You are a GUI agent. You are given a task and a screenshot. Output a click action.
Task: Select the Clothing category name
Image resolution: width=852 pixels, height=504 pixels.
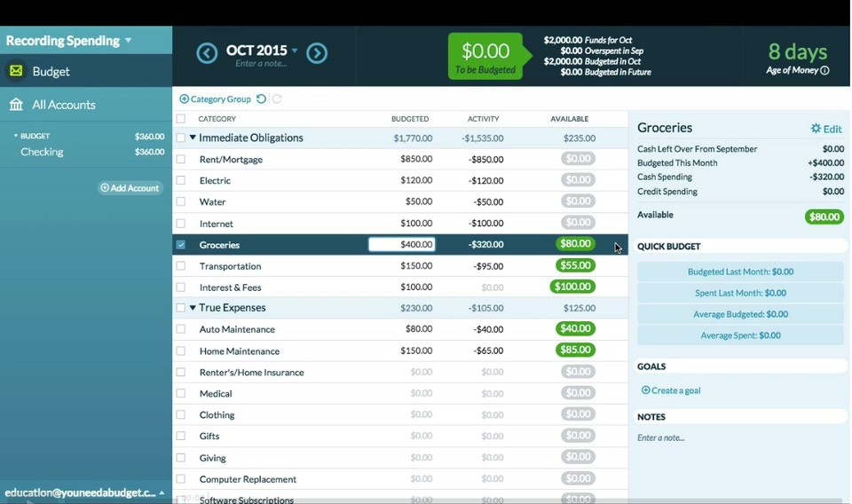point(217,415)
